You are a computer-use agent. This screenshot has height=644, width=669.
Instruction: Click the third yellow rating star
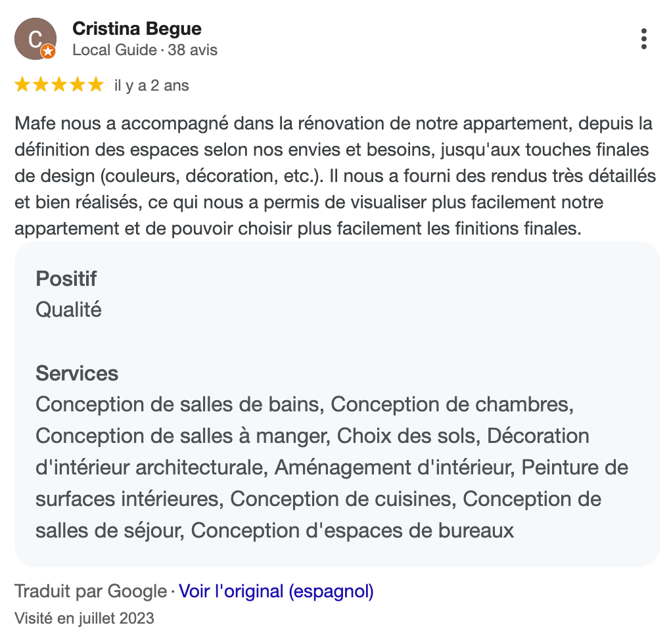coord(59,85)
